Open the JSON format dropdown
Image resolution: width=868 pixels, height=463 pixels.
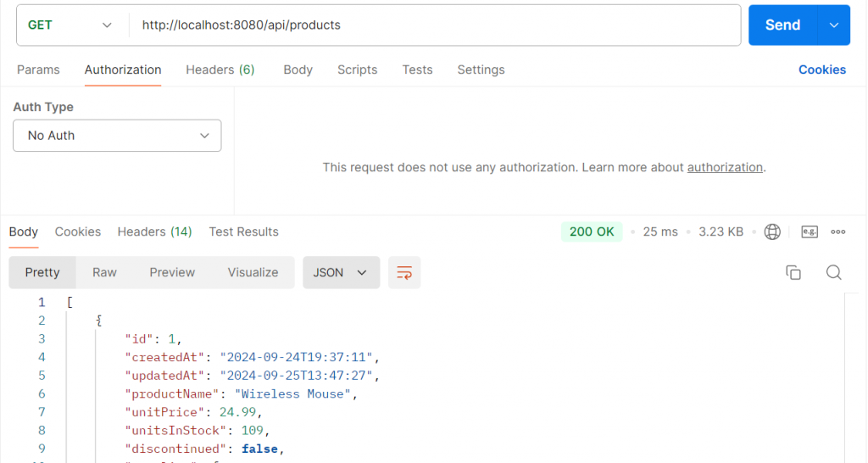[x=341, y=272]
